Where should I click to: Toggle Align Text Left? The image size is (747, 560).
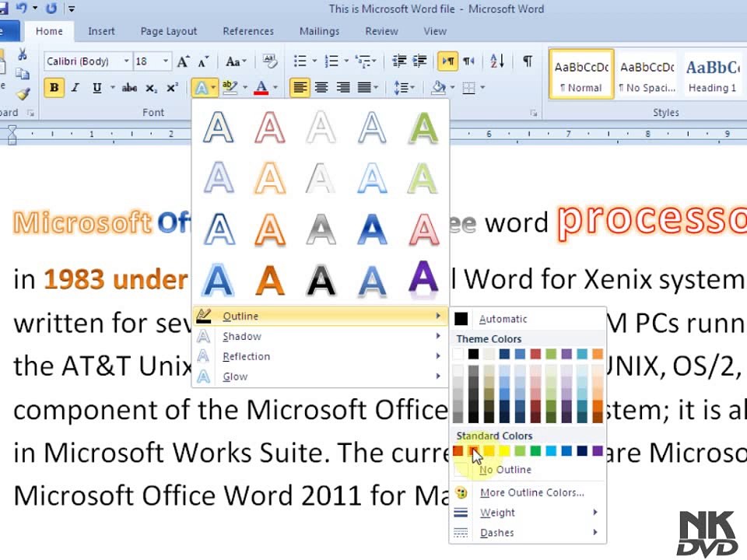click(x=300, y=88)
